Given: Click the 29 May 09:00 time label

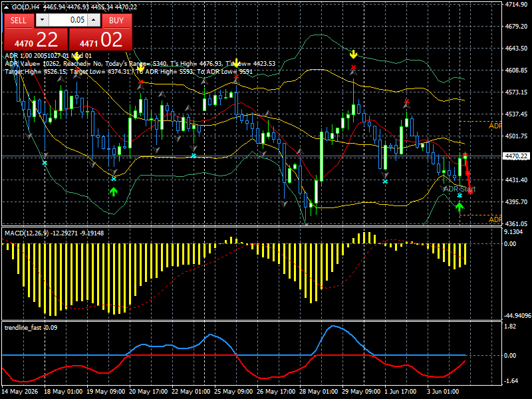Looking at the screenshot, I should coord(361,392).
